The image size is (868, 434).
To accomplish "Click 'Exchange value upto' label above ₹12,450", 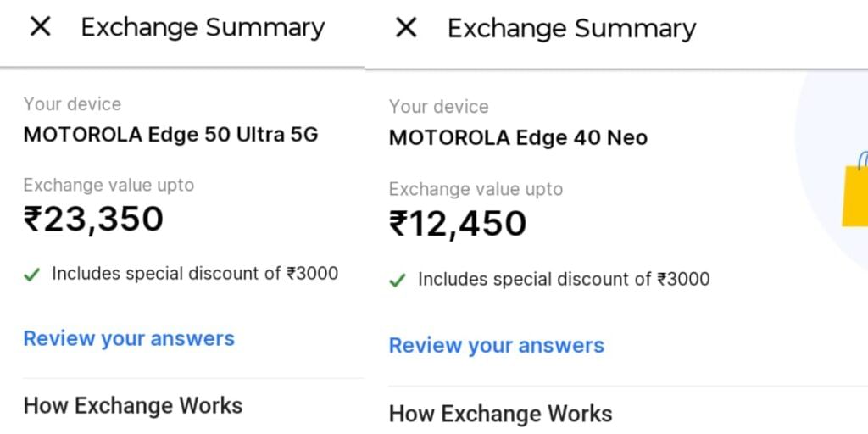I will (476, 189).
